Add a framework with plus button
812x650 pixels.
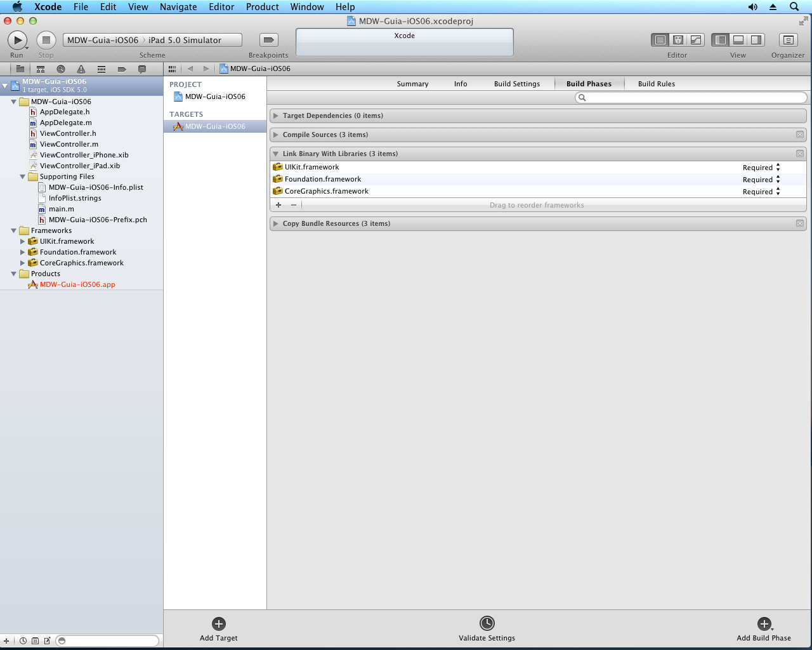tap(278, 205)
